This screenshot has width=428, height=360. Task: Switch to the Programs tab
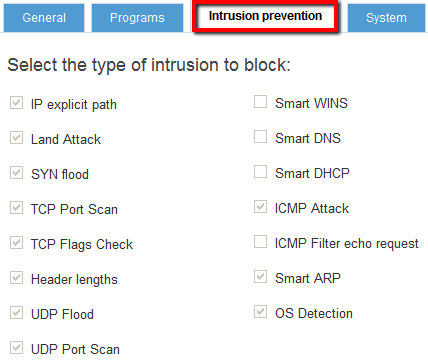137,18
